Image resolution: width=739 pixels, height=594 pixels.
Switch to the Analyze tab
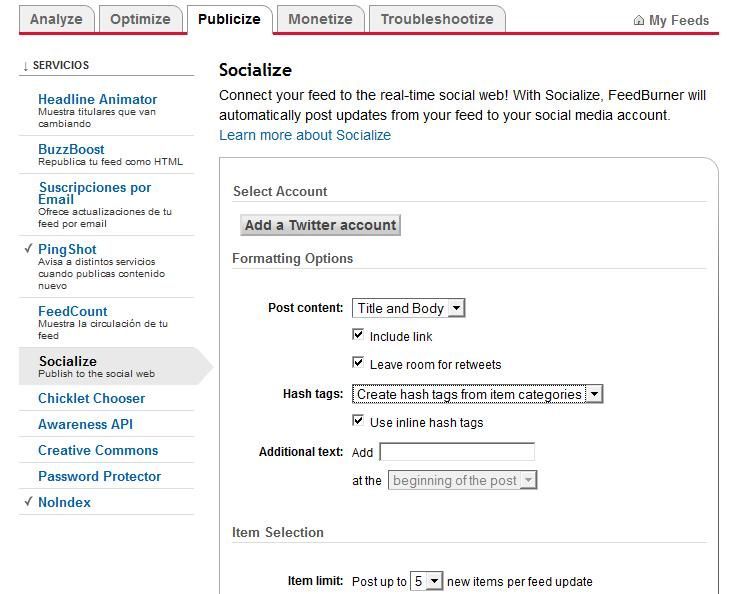tap(56, 19)
